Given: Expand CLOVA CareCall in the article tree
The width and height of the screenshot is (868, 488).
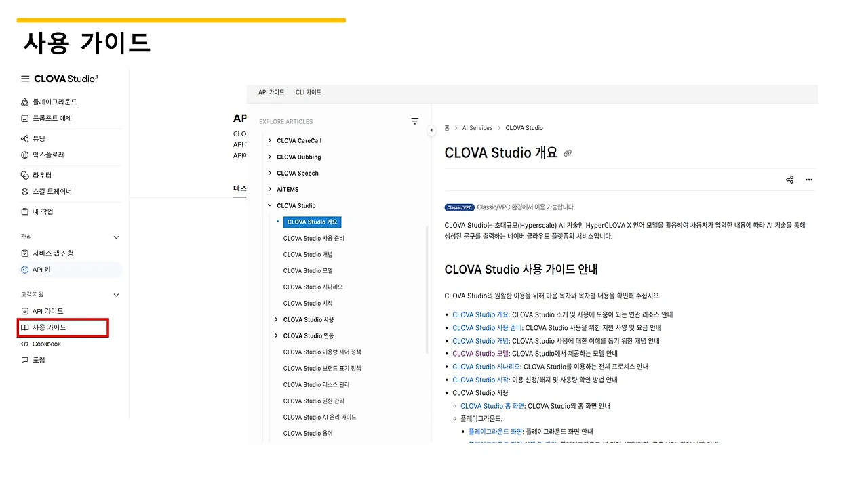Looking at the screenshot, I should pyautogui.click(x=270, y=140).
